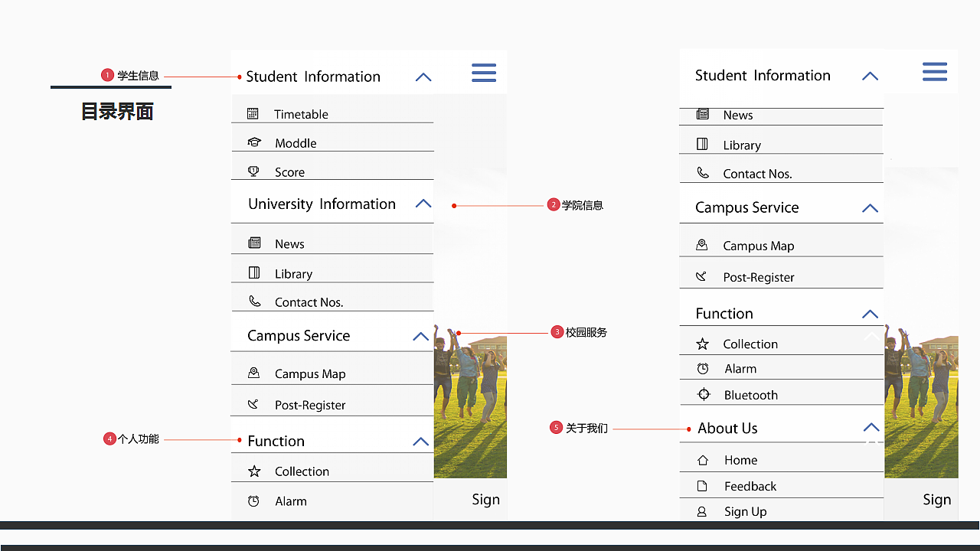Click the News icon in University Information

pos(253,243)
